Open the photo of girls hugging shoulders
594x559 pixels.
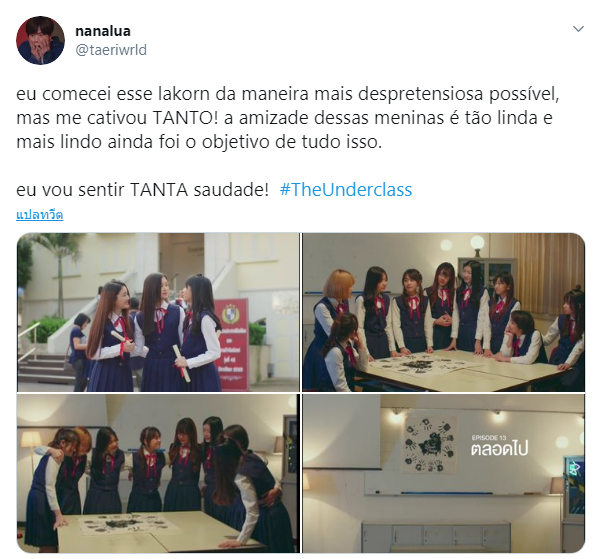tap(158, 473)
